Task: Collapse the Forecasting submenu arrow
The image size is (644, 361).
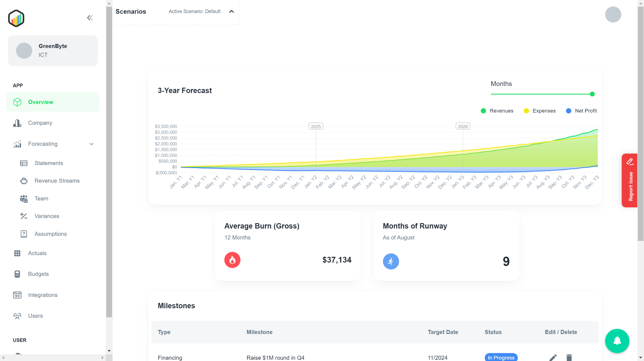Action: (92, 144)
